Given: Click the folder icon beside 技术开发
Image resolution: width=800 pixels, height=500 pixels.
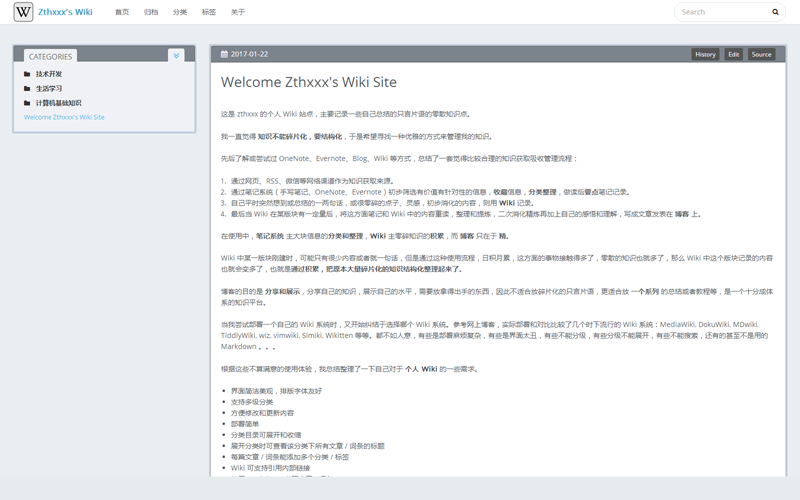Looking at the screenshot, I should click(x=28, y=74).
